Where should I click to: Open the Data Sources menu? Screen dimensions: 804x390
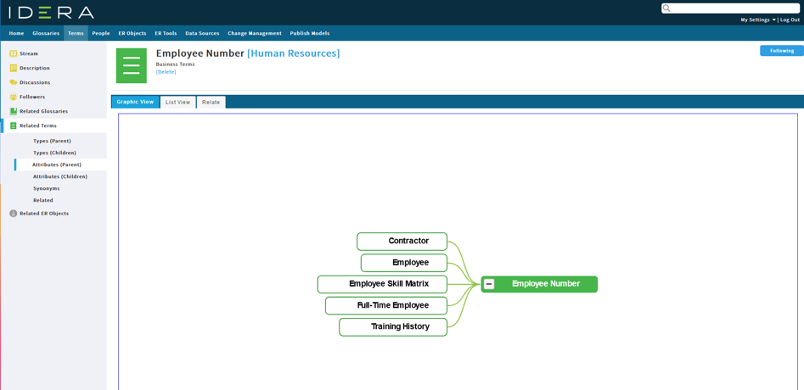tap(202, 33)
